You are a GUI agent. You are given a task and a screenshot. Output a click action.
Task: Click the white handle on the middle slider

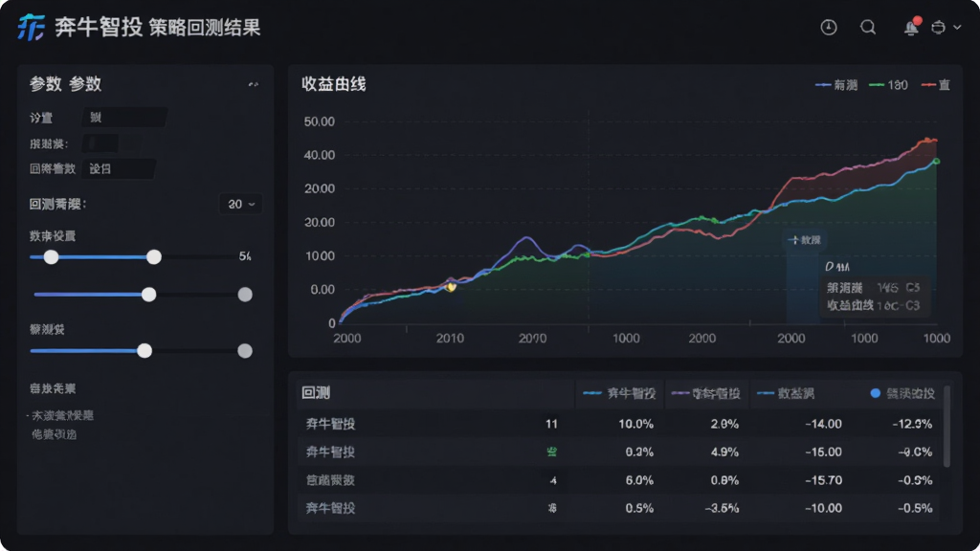148,295
